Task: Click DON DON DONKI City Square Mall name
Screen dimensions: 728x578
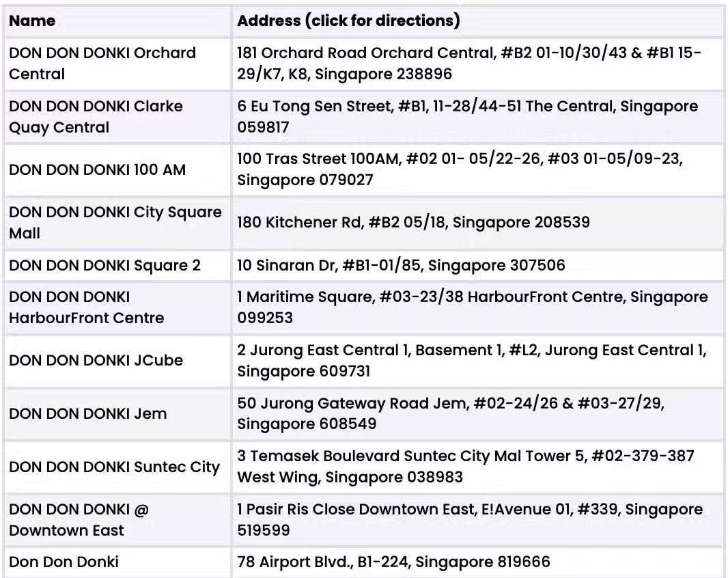Action: pos(115,223)
